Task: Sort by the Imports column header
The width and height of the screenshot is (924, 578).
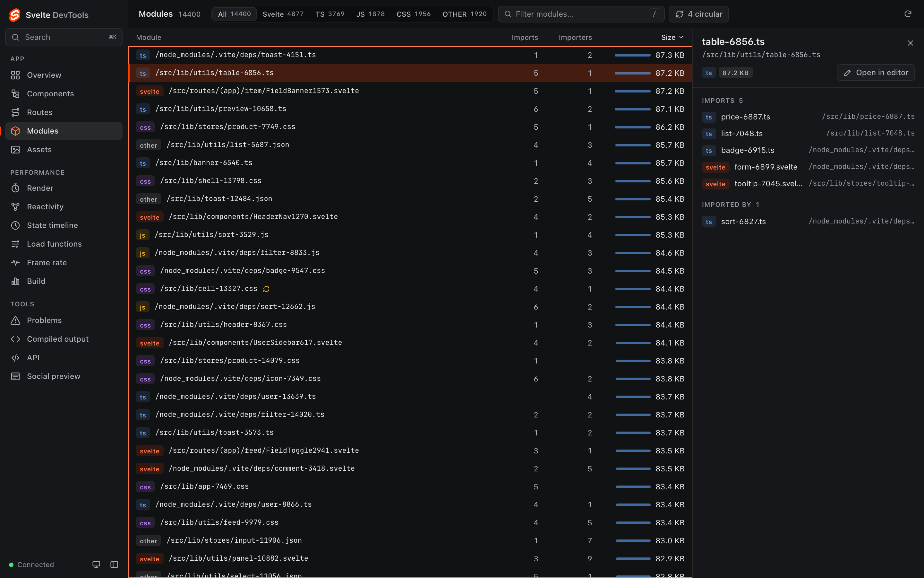Action: [x=525, y=38]
